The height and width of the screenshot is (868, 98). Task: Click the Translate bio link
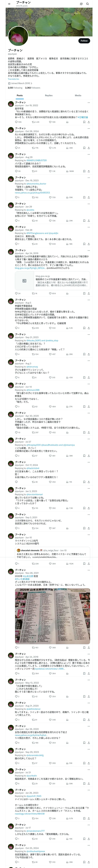[x=14, y=79]
